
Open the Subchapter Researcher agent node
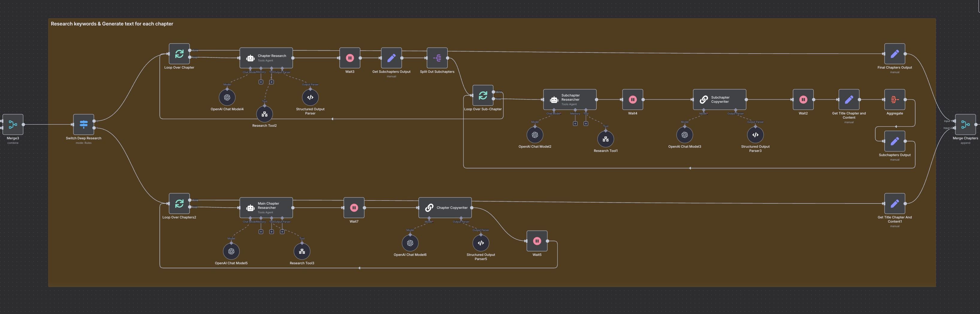point(570,99)
